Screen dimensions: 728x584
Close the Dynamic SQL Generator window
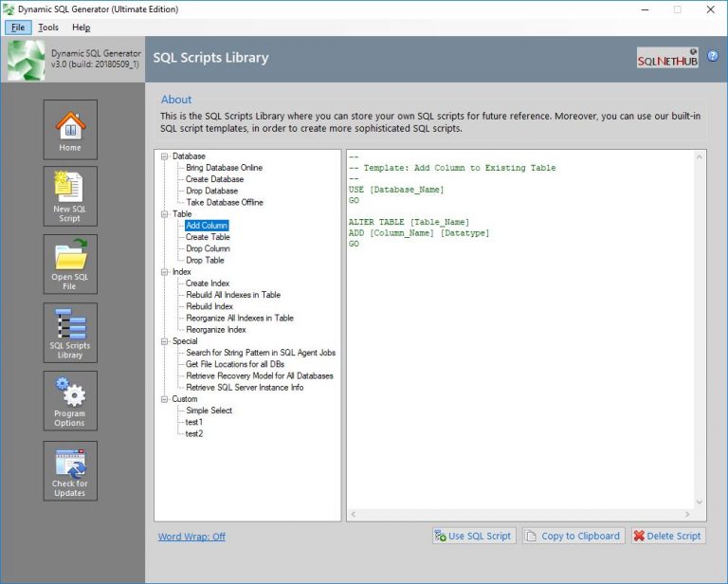point(710,9)
